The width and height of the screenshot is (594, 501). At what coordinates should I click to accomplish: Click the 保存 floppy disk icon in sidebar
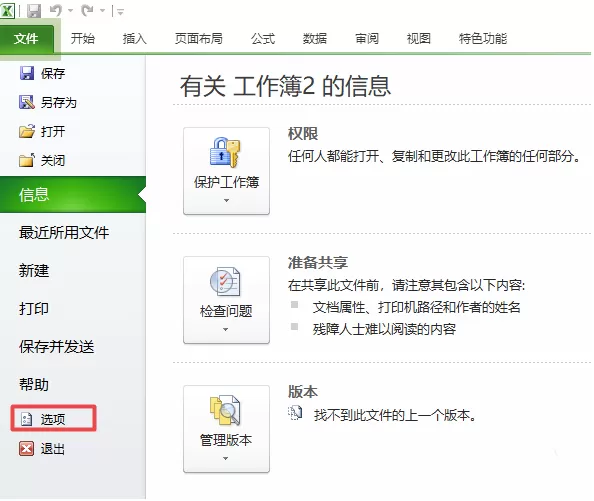pyautogui.click(x=27, y=73)
